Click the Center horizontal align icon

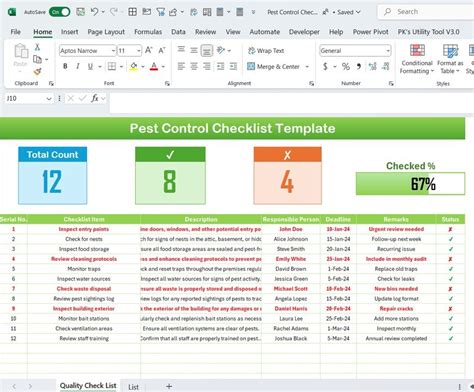coord(194,66)
